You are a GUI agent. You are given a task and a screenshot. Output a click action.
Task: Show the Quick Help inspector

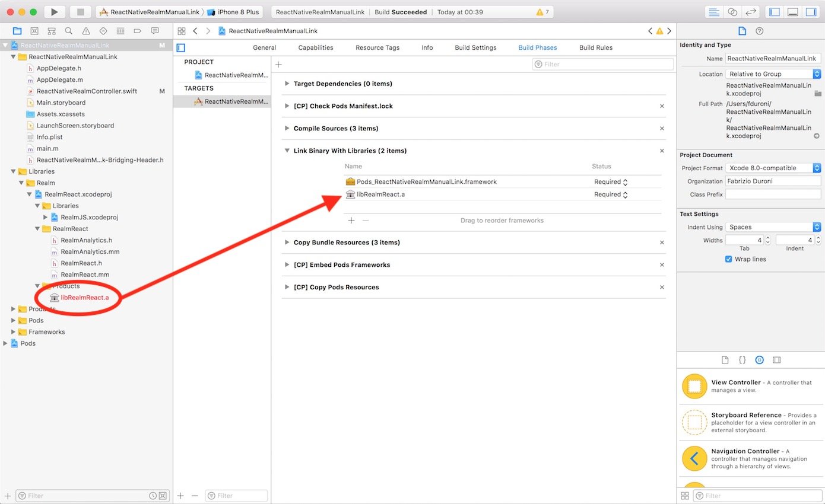[759, 31]
